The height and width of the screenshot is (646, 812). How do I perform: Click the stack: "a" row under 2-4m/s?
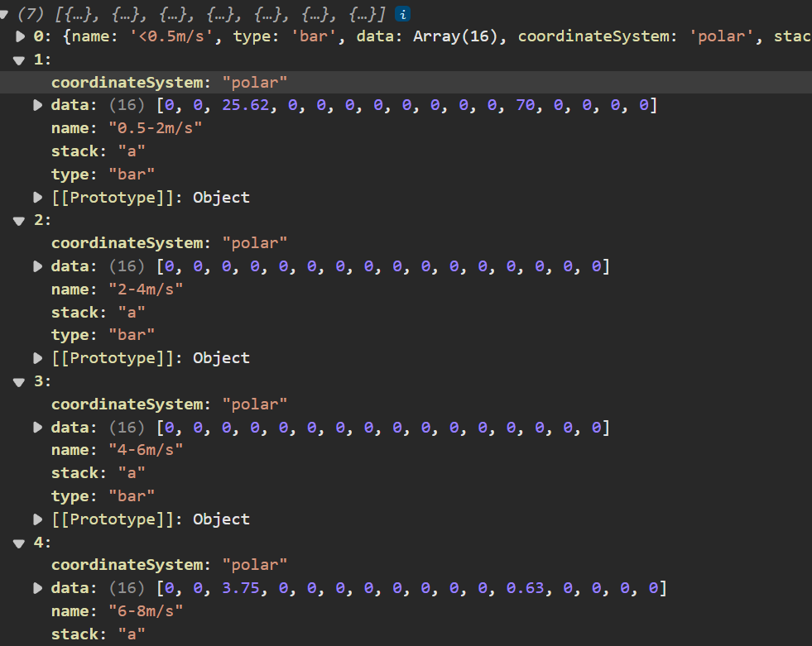(98, 312)
